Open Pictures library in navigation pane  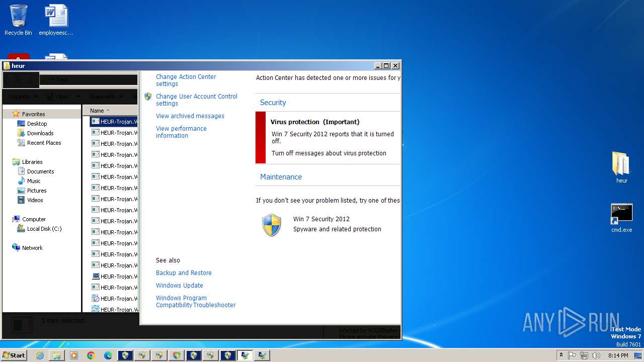[37, 191]
